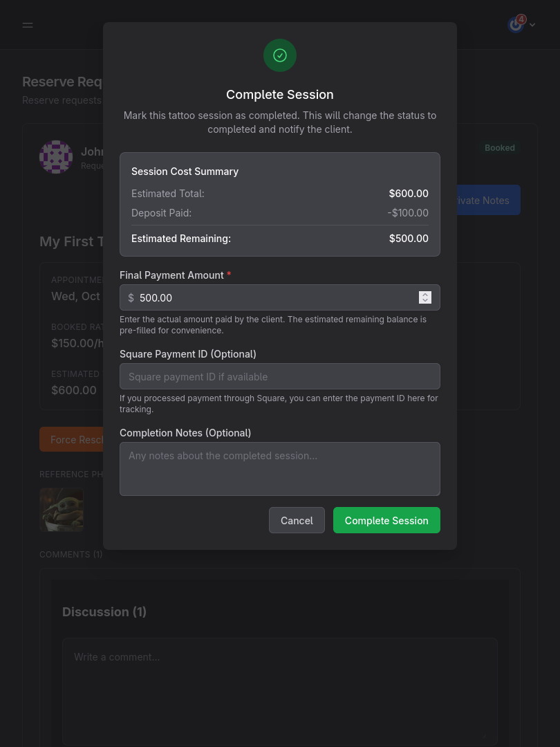Viewport: 560px width, 747px height.
Task: Cancel the Complete Session dialog
Action: tap(297, 520)
